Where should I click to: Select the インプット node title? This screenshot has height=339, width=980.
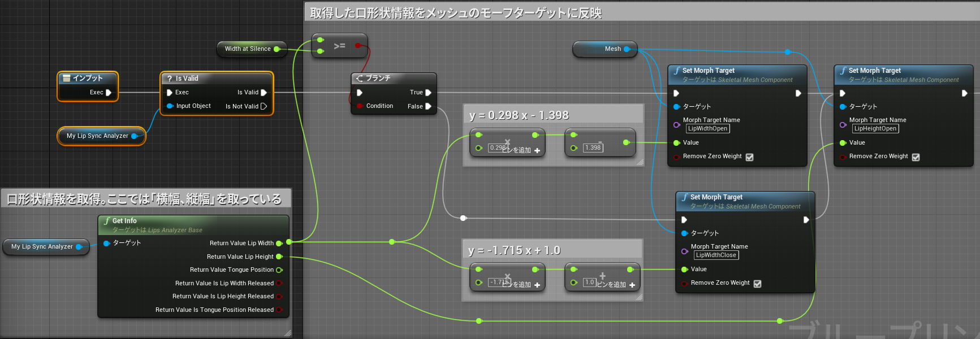click(88, 78)
